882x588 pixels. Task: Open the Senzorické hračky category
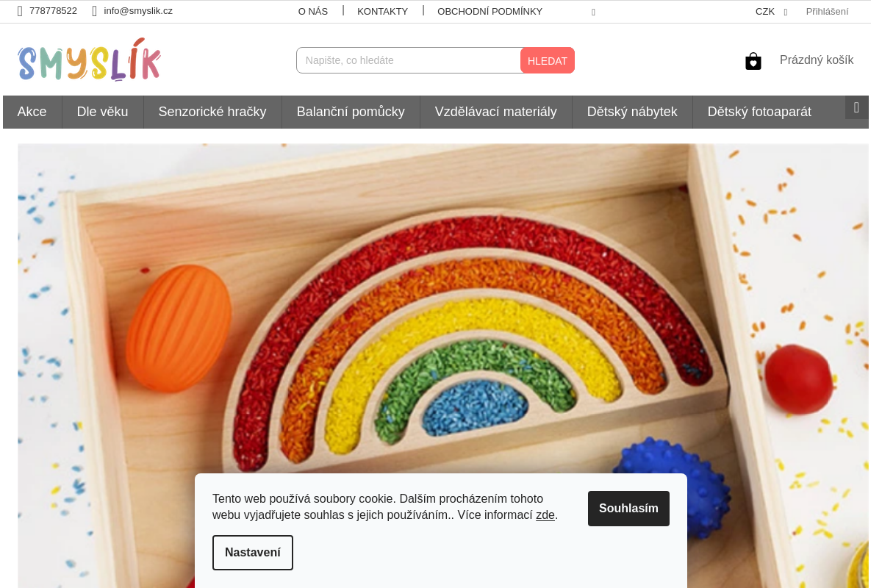tap(212, 112)
